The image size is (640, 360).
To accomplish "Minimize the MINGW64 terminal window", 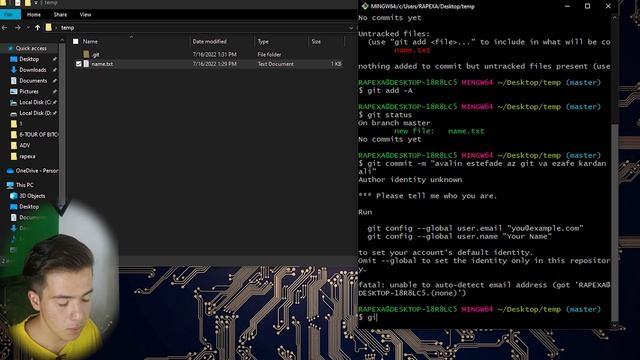I will tap(567, 6).
